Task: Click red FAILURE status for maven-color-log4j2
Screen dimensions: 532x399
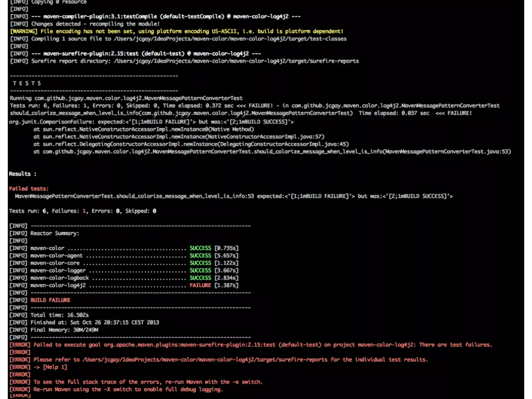Action: [200, 285]
